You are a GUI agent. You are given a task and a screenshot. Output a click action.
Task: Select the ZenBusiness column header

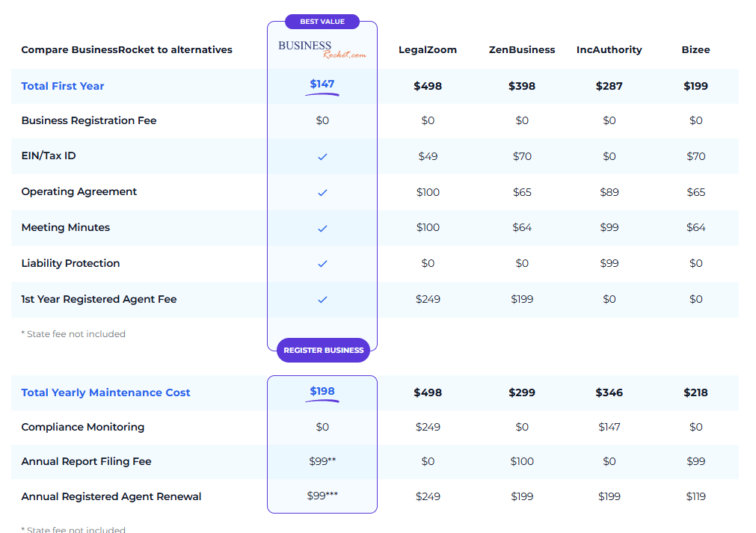point(522,49)
